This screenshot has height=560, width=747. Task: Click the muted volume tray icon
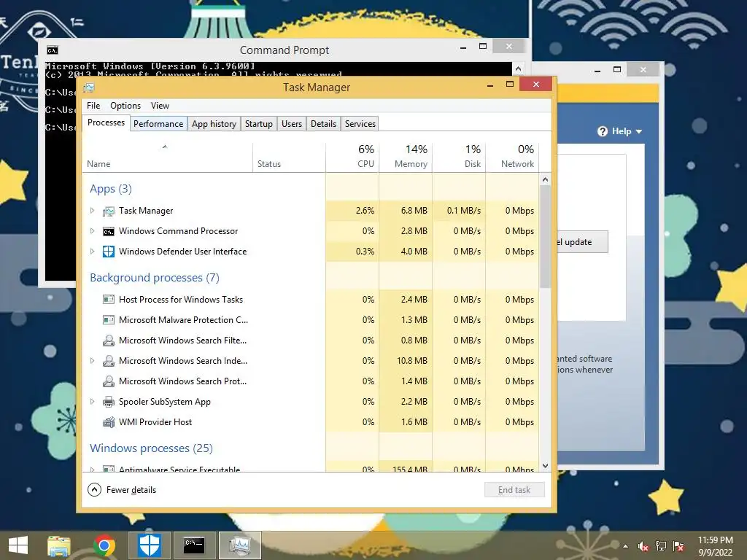(x=643, y=547)
